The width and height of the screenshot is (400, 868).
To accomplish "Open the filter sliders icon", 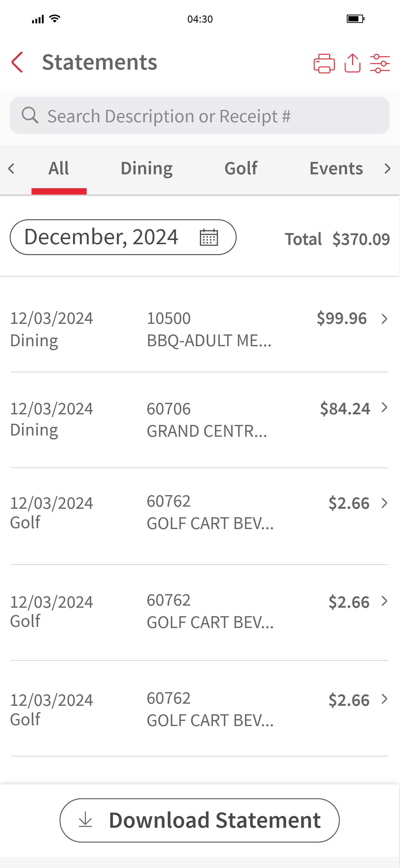I will click(380, 63).
